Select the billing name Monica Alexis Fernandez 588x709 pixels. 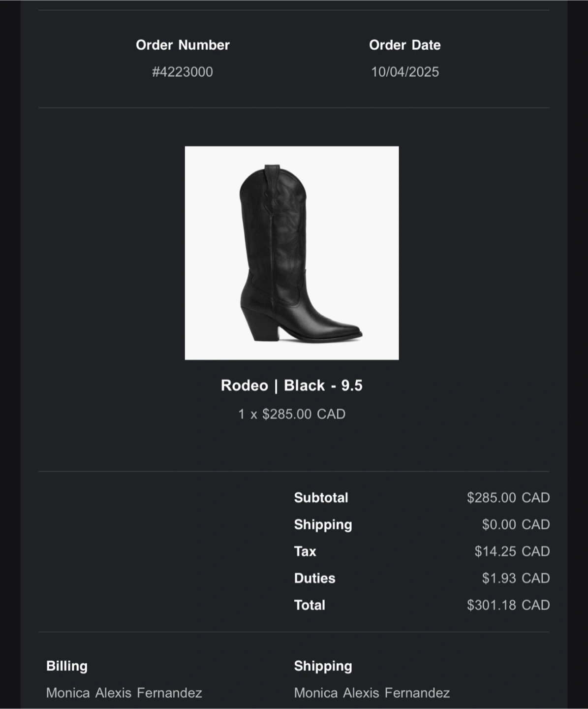(124, 693)
